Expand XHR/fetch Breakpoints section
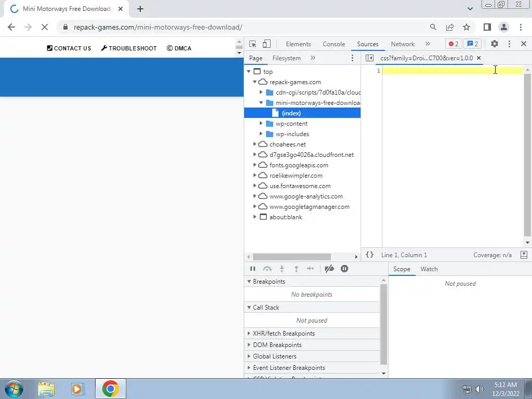Viewport: 532px width, 399px height. tap(312, 334)
